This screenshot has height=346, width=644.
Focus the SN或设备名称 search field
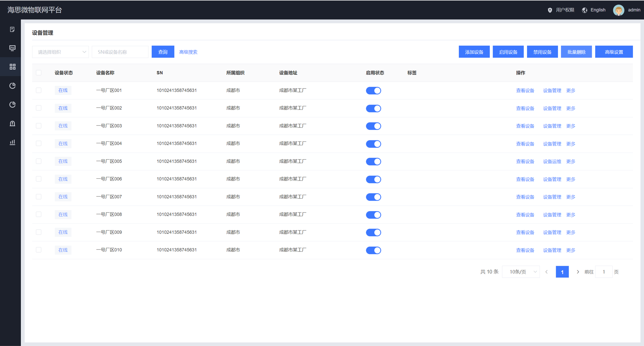tap(120, 52)
